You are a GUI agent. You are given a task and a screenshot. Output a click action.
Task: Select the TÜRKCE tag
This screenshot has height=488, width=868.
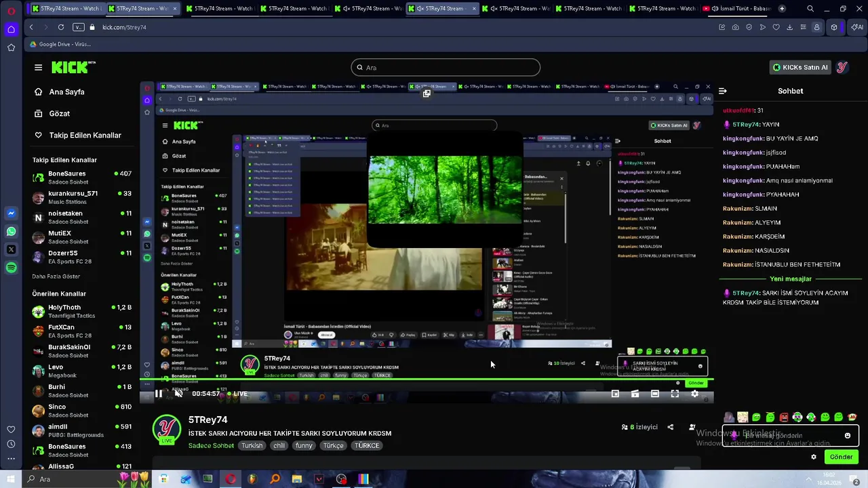click(x=367, y=445)
